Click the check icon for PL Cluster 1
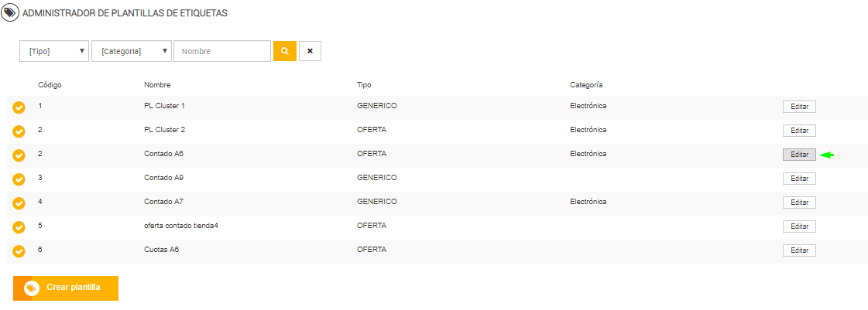The image size is (868, 310). point(19,107)
